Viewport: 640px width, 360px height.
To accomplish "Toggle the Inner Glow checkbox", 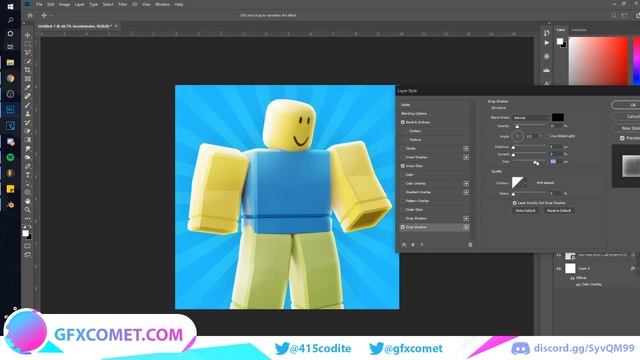I will pyautogui.click(x=403, y=166).
